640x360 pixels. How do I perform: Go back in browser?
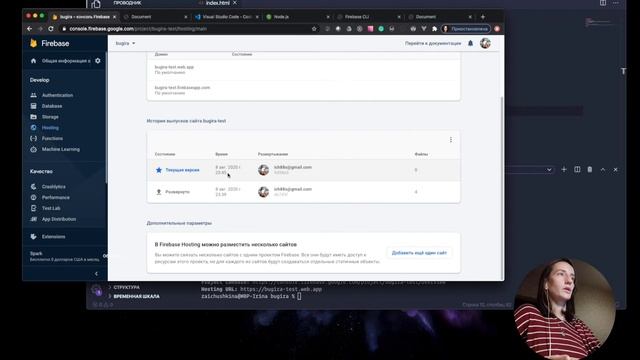tap(29, 29)
